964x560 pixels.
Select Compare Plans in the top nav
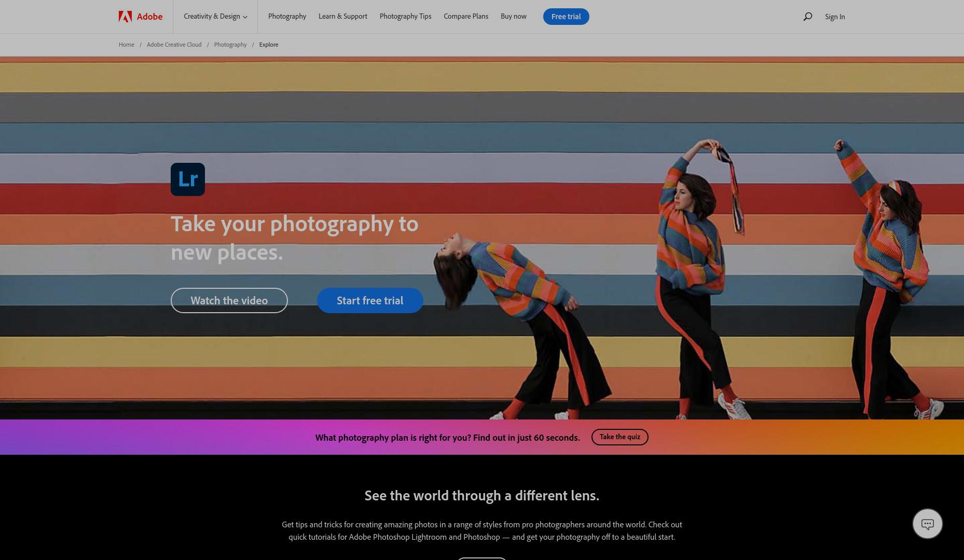pos(466,17)
